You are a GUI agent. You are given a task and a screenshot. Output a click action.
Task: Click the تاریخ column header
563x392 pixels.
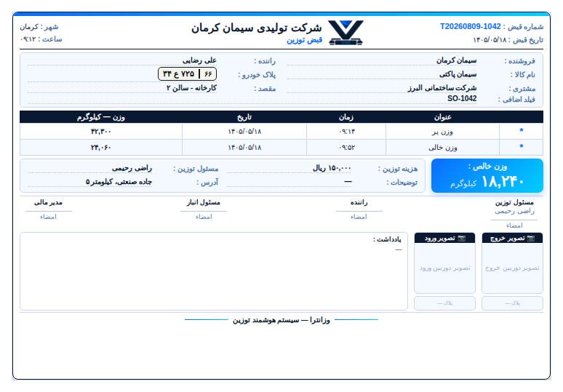point(244,117)
